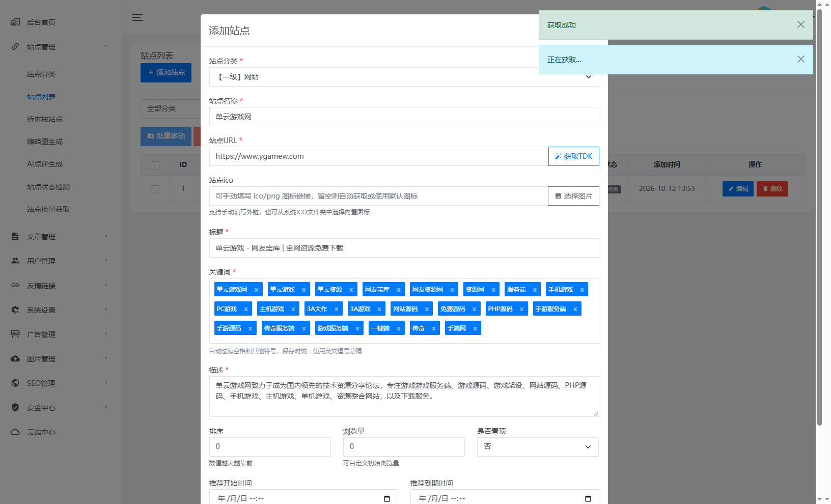
Task: Expand the 安全中心 sidebar menu
Action: coord(106,407)
